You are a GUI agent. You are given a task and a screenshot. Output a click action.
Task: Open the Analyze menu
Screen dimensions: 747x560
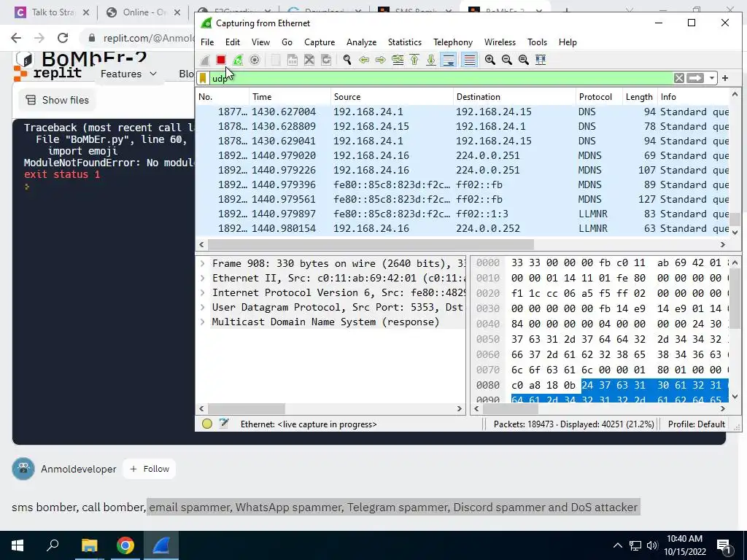pos(362,42)
